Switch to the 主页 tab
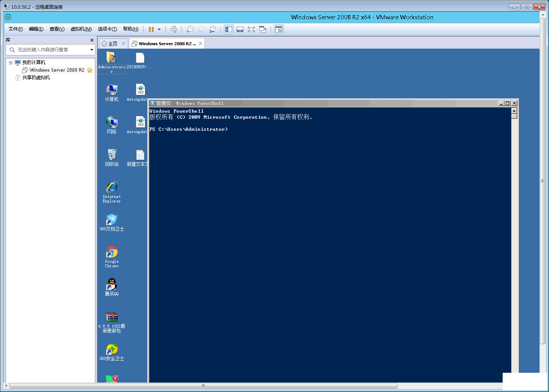The width and height of the screenshot is (549, 392). pos(110,44)
